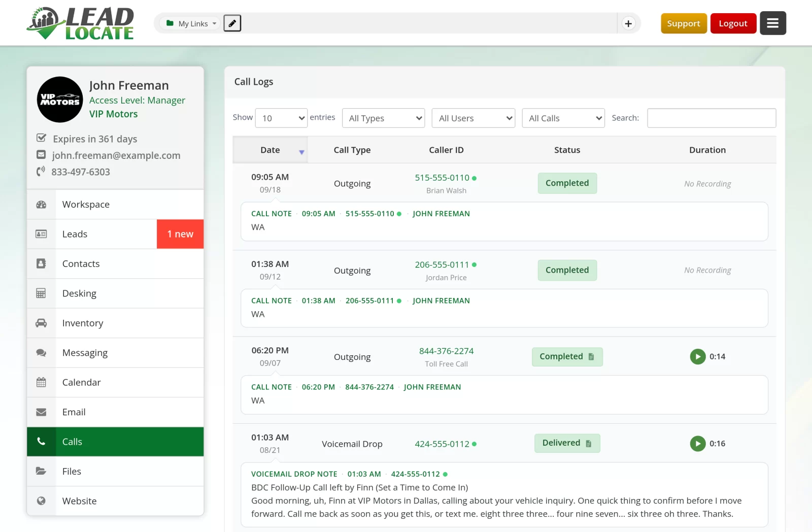Open the All Types filter dropdown
Image resolution: width=812 pixels, height=532 pixels.
click(384, 118)
